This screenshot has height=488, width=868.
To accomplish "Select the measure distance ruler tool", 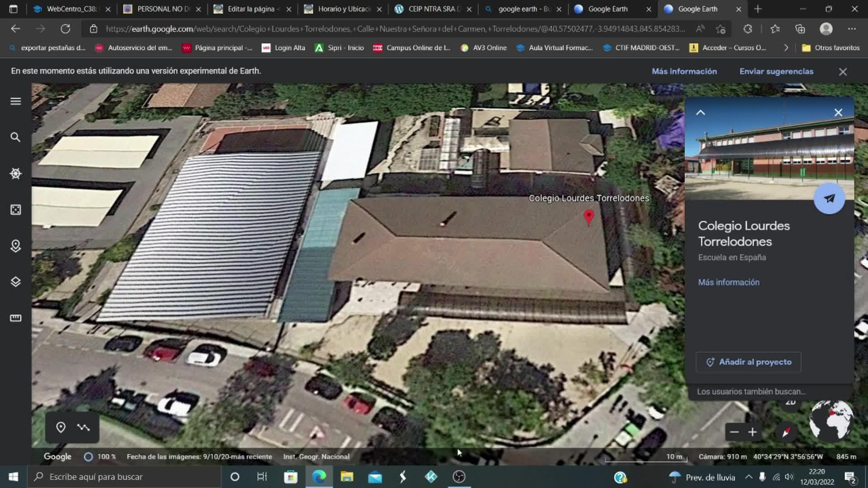I will (15, 318).
